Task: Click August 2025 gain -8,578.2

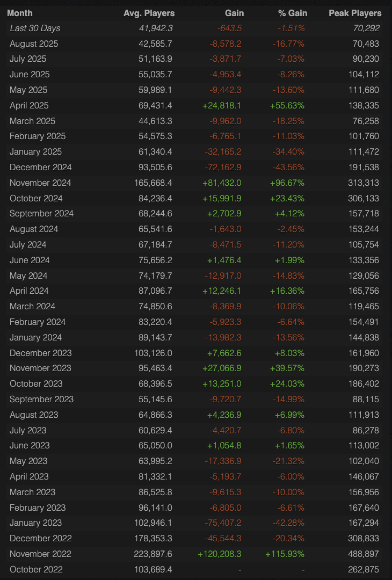Action: click(x=226, y=44)
